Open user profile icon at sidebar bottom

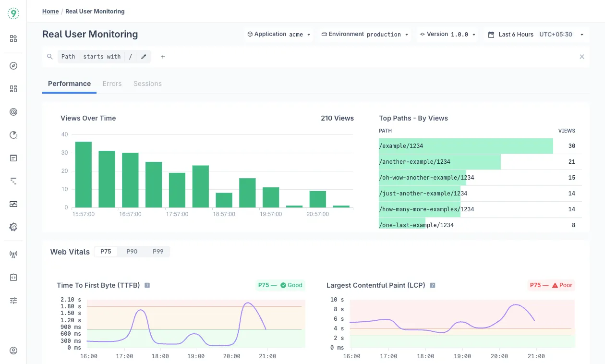point(13,351)
